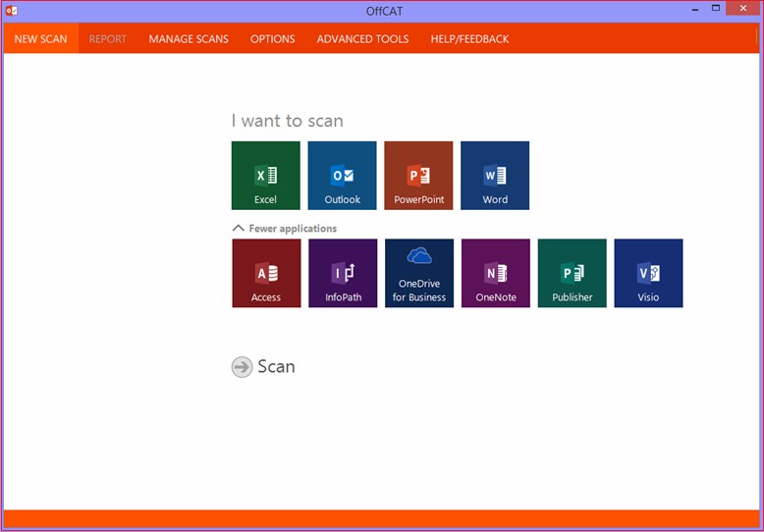Choose the InfoPath application tile
Viewport: 764px width, 532px height.
tap(343, 273)
